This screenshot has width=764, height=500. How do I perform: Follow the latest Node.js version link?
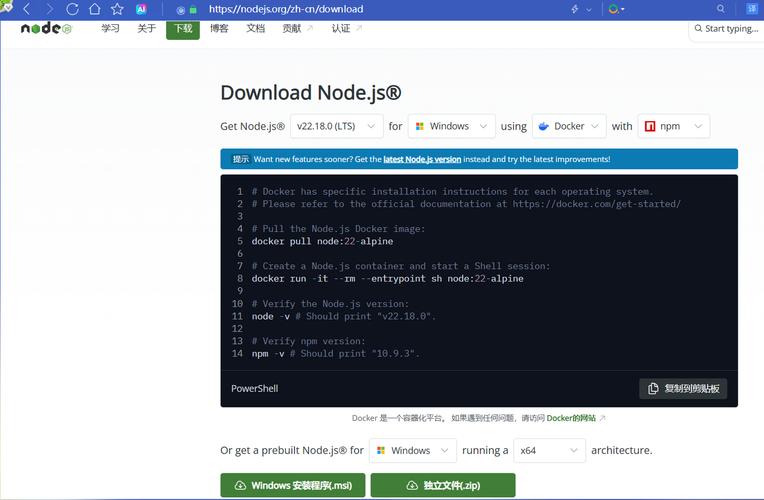422,159
